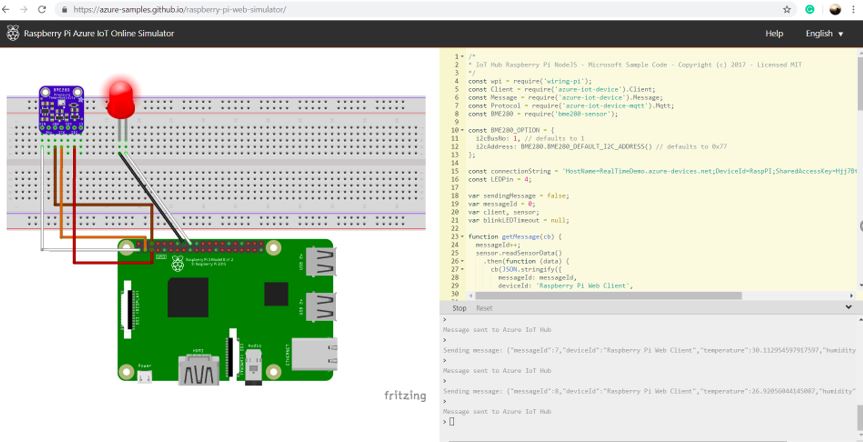Click the purple BME280 sensor module
Image resolution: width=863 pixels, height=442 pixels.
61,110
